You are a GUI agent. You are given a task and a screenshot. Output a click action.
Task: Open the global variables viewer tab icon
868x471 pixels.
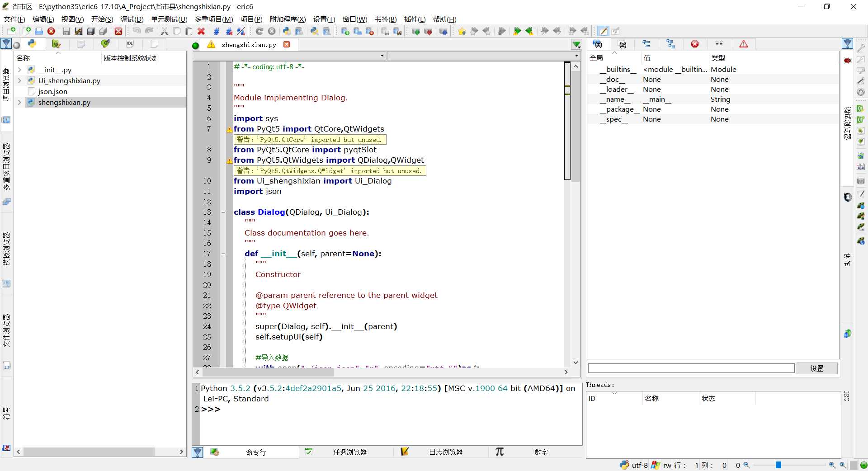tap(598, 44)
